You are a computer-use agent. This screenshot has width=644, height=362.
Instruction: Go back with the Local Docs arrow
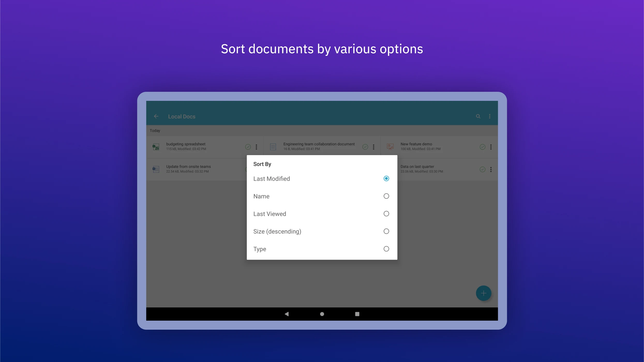(x=156, y=116)
